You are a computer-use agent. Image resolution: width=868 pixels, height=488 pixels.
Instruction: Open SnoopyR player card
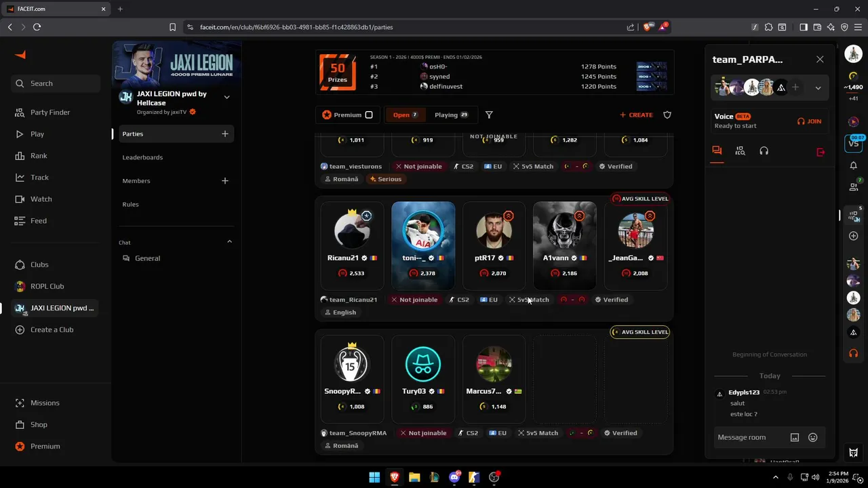[352, 379]
